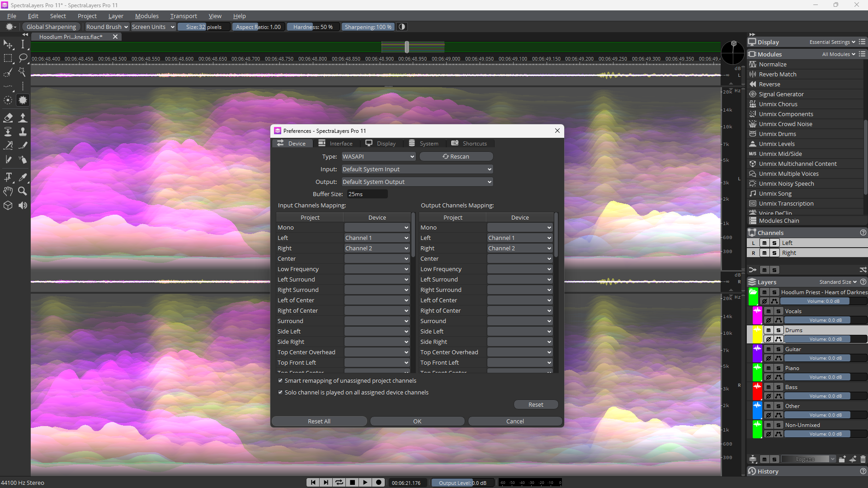Solo the Bass layer
Image resolution: width=868 pixels, height=488 pixels.
(x=778, y=387)
